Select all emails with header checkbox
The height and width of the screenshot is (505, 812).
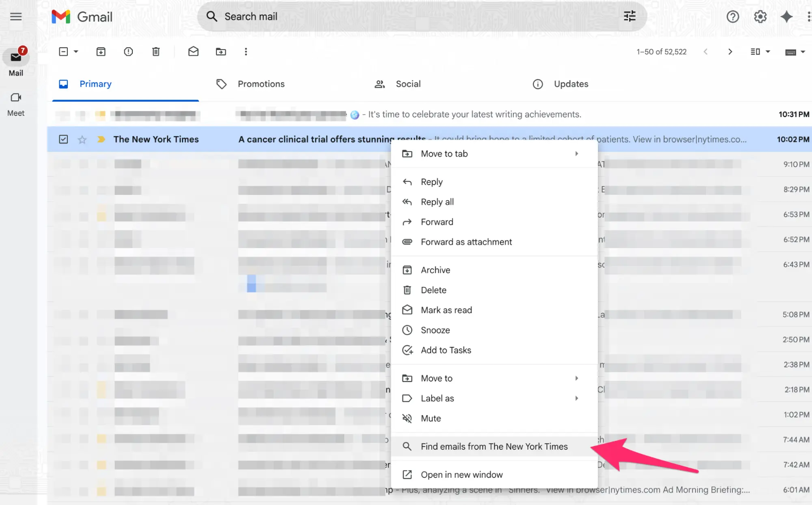[63, 52]
